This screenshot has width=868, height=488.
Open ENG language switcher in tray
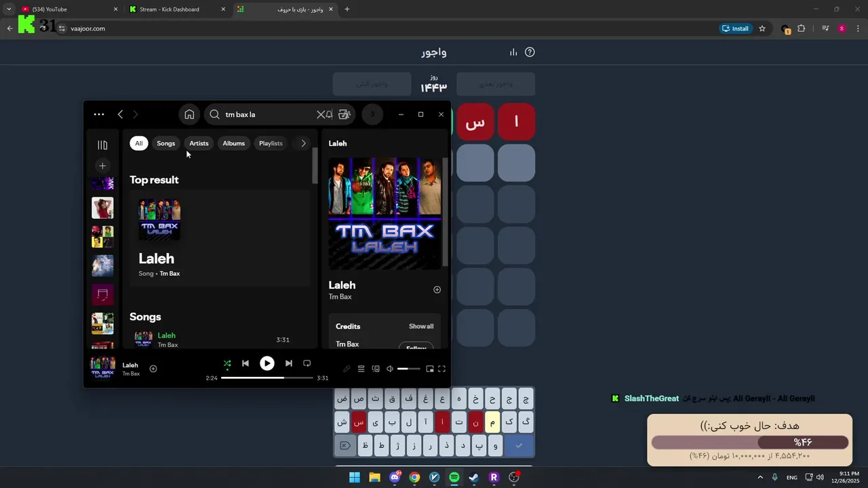click(792, 477)
